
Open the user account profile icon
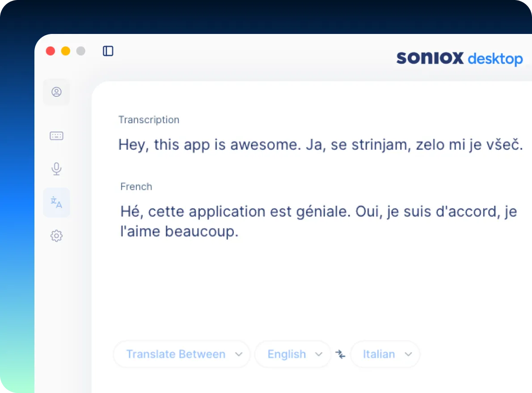pyautogui.click(x=56, y=92)
